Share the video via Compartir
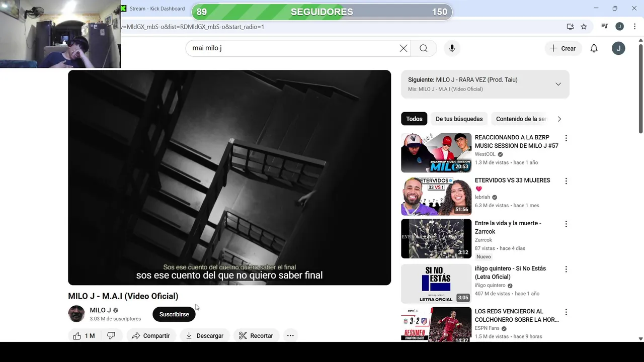The width and height of the screenshot is (644, 362). click(x=151, y=336)
